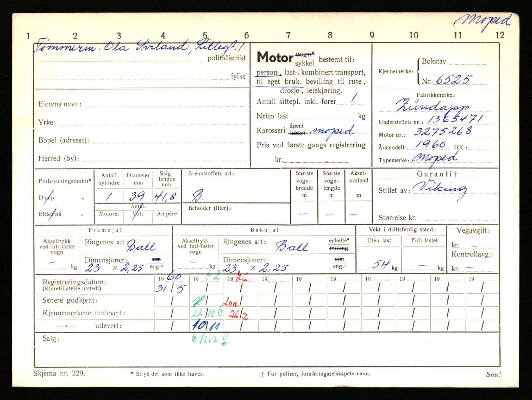This screenshot has width=532, height=400.
Task: Select the cylinder diameter value '39'
Action: (x=137, y=196)
